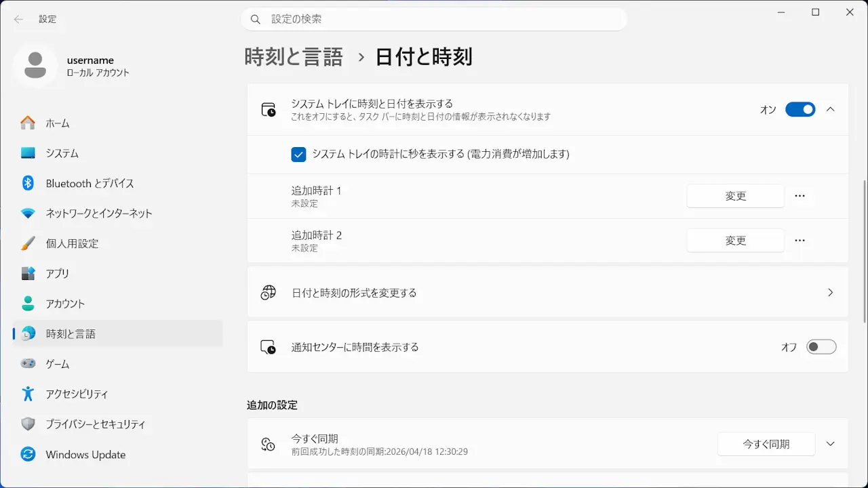
Task: Click the ゲーム controller icon
Action: 28,364
